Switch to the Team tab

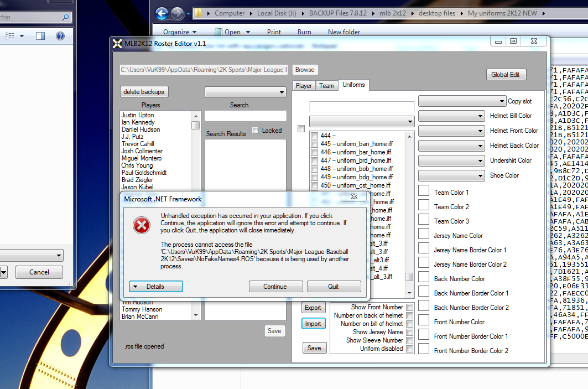pos(326,86)
